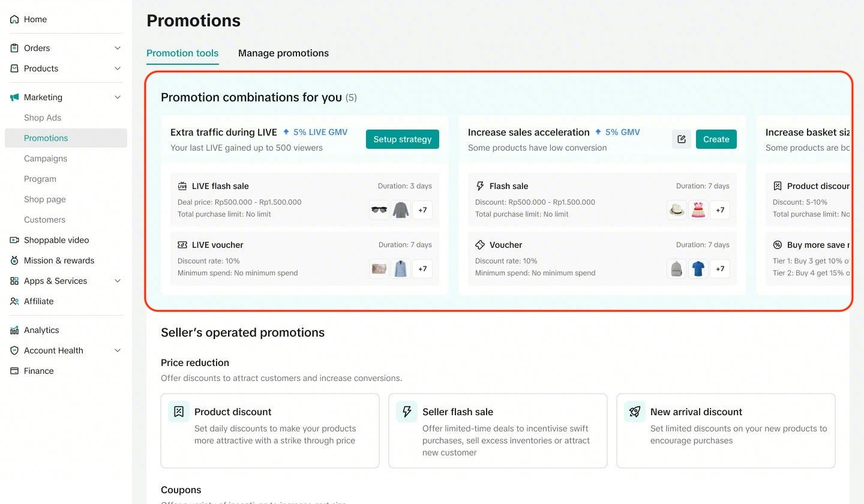Expand the Account Health chevron
The image size is (864, 504).
(x=118, y=350)
